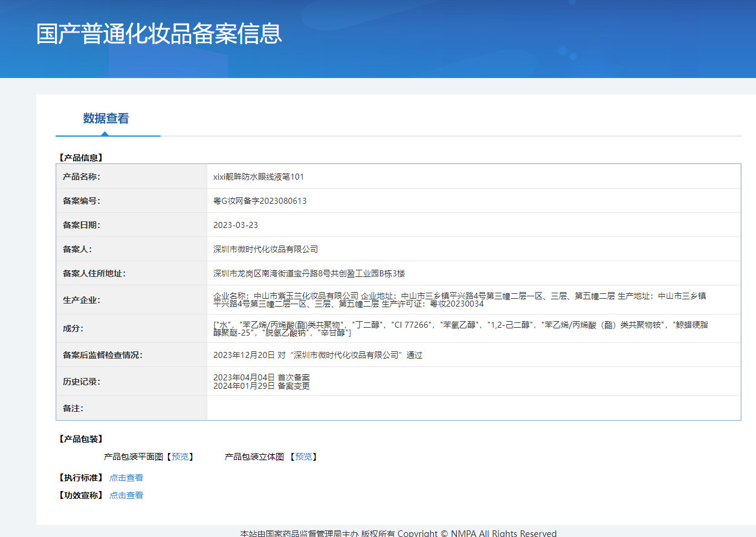756x537 pixels.
Task: Click the 【产品包装】 section heading
Action: tap(80, 439)
